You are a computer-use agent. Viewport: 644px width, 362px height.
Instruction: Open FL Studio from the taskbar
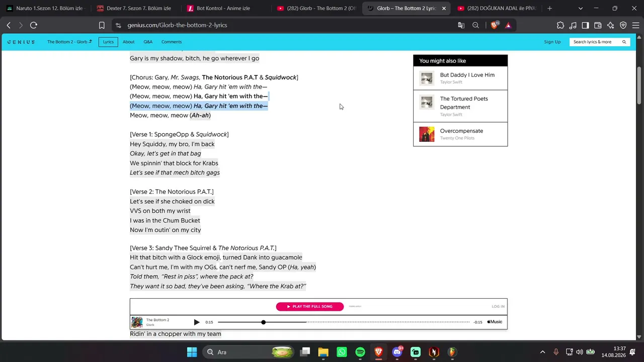coord(452,352)
